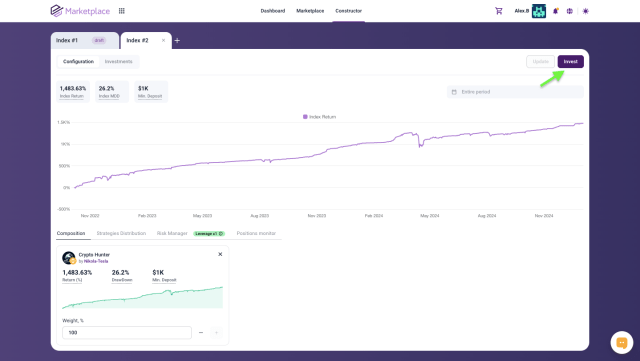This screenshot has height=361, width=640.
Task: Open the apps grid menu icon
Action: [x=122, y=11]
